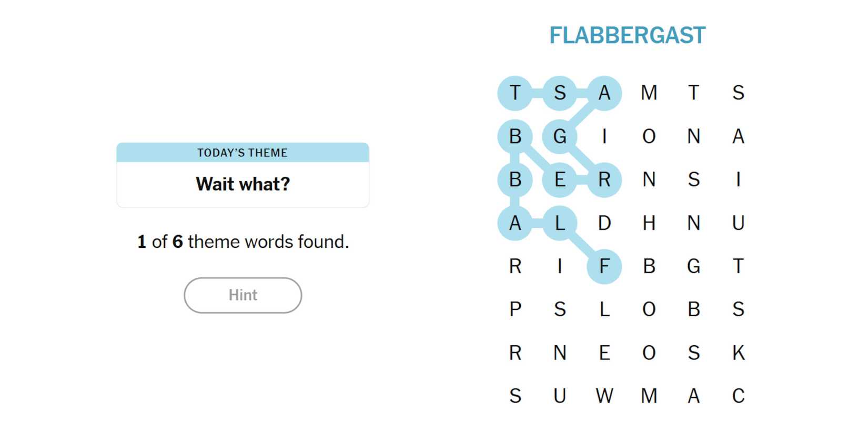Select the letter D tile
Image resolution: width=868 pixels, height=434 pixels.
[604, 223]
